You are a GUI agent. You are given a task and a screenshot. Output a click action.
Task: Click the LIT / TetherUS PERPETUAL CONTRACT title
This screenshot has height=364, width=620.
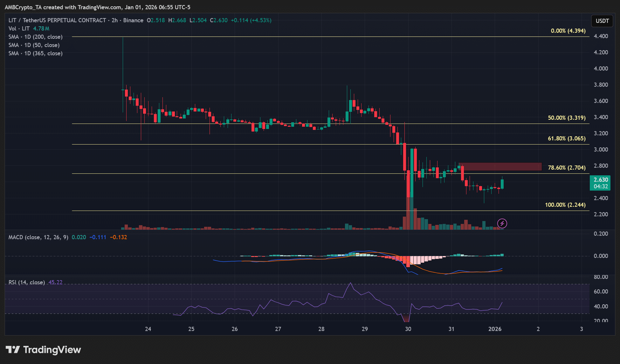(57, 20)
